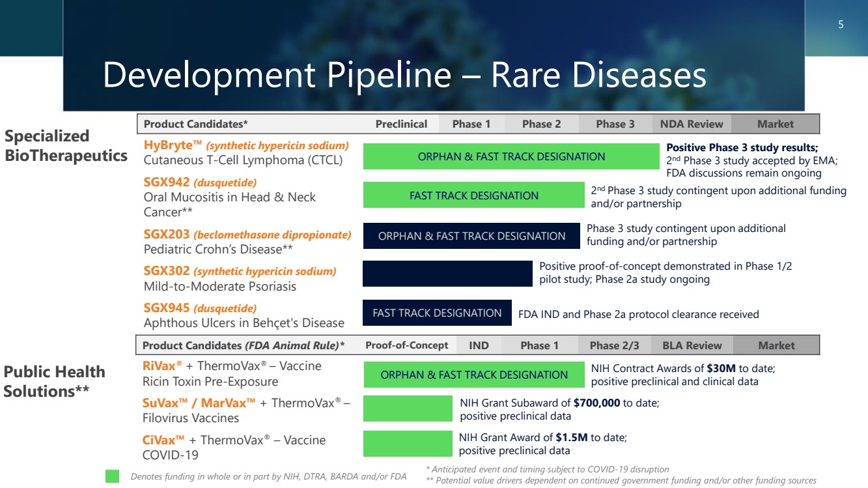Image resolution: width=868 pixels, height=488 pixels.
Task: Select the NDA Review column header
Action: (x=691, y=124)
